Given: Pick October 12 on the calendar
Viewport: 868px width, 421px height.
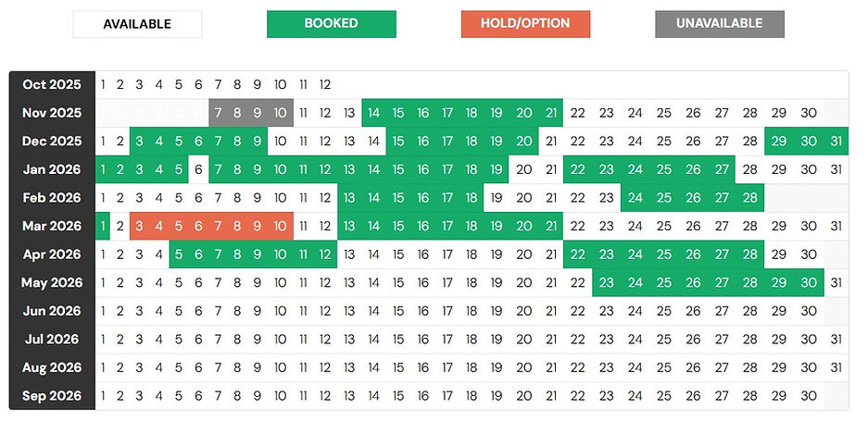Looking at the screenshot, I should tap(325, 85).
